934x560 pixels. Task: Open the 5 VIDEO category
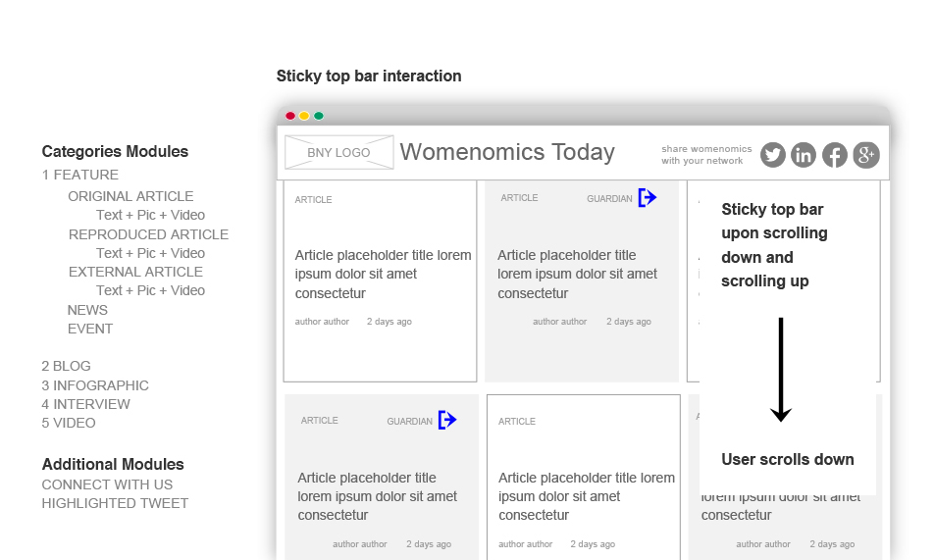coord(69,423)
